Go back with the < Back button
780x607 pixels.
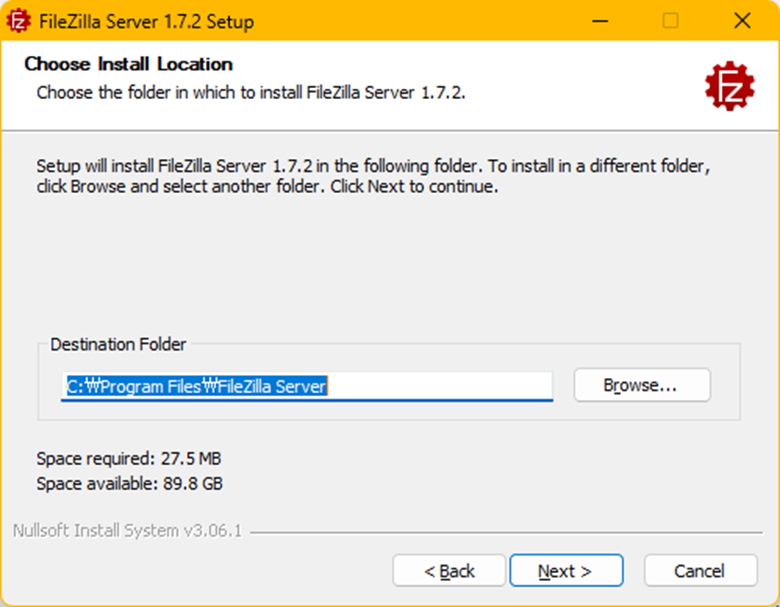tap(449, 571)
